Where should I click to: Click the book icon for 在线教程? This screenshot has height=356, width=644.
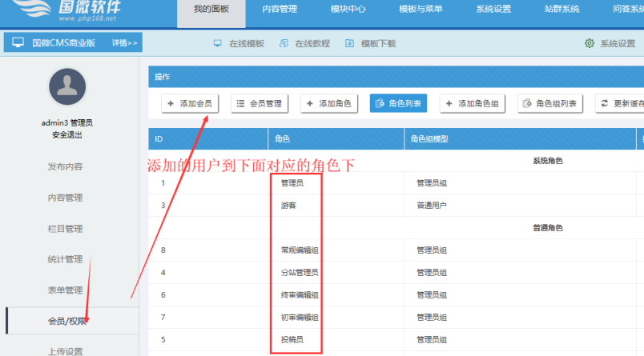(x=283, y=43)
